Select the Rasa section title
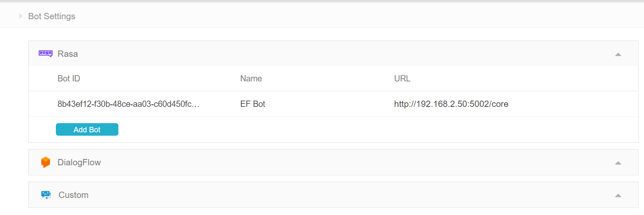 tap(68, 54)
